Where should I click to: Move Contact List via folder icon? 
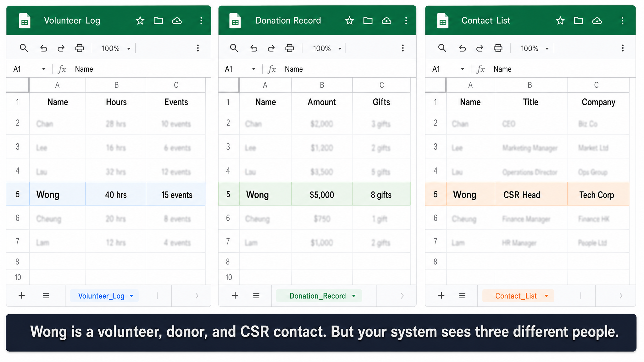(579, 21)
